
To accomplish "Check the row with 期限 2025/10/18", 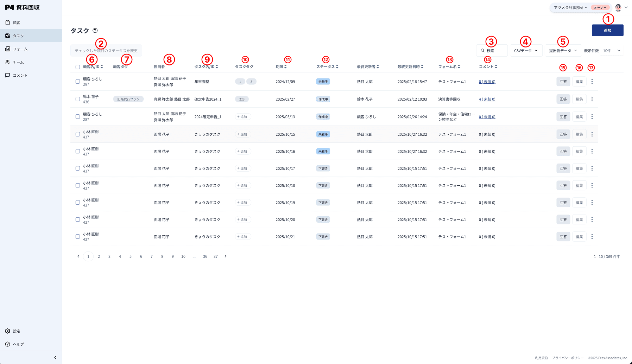I will pyautogui.click(x=78, y=185).
